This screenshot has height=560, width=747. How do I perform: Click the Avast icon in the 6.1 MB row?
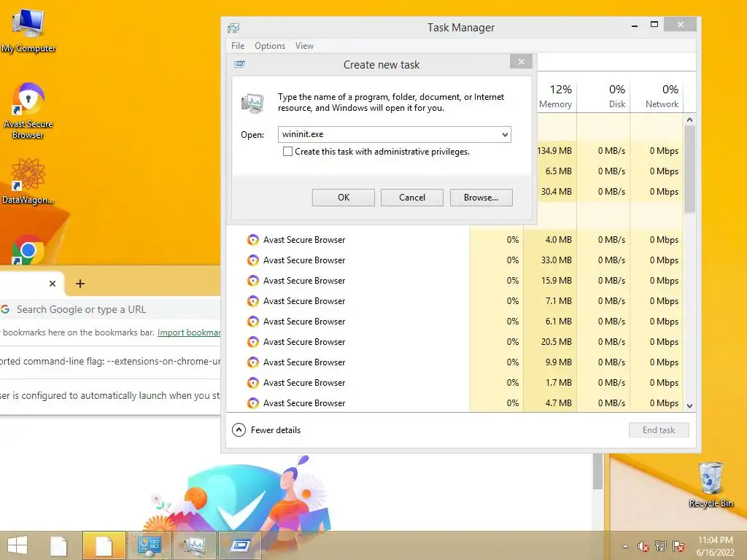(253, 322)
